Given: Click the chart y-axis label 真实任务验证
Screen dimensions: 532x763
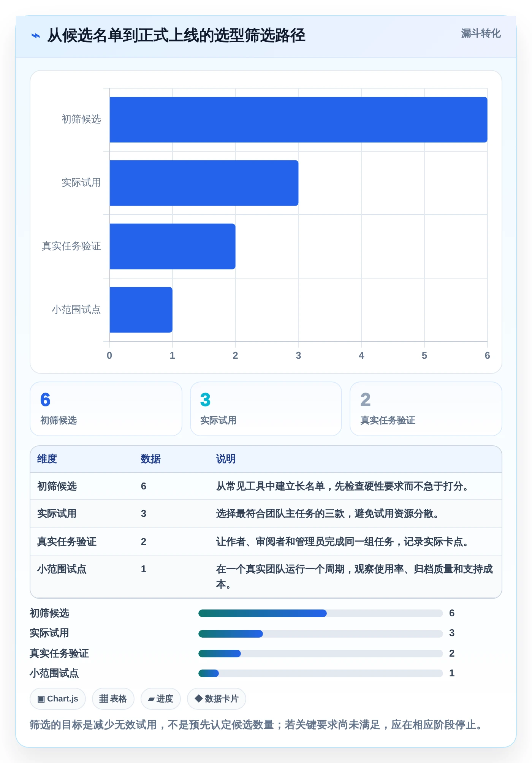Looking at the screenshot, I should [x=71, y=246].
